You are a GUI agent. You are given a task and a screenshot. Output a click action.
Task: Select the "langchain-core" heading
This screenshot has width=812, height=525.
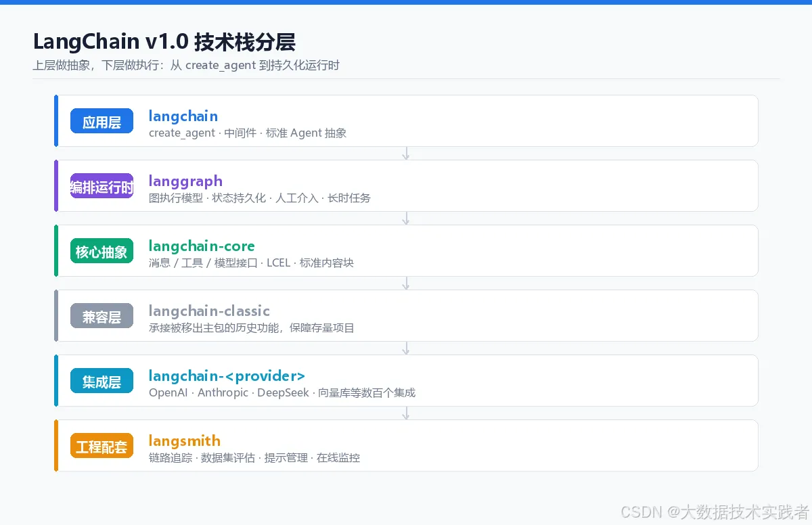pyautogui.click(x=202, y=246)
